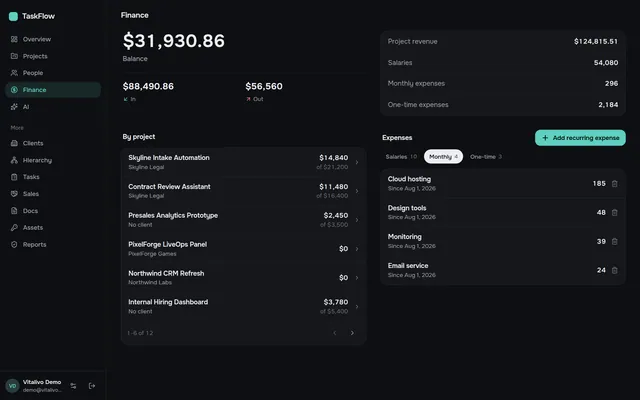Click the incoming arrow icon under $88,490.86
The width and height of the screenshot is (640, 400).
tap(126, 99)
